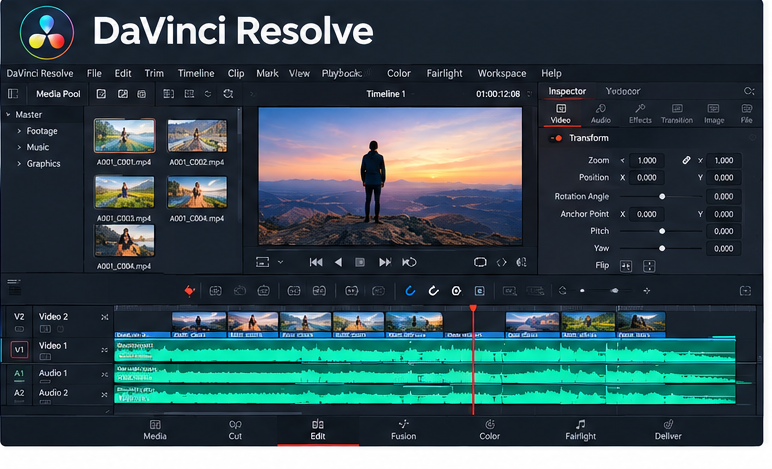The image size is (772, 469).
Task: Open the Workspace menu
Action: point(502,73)
